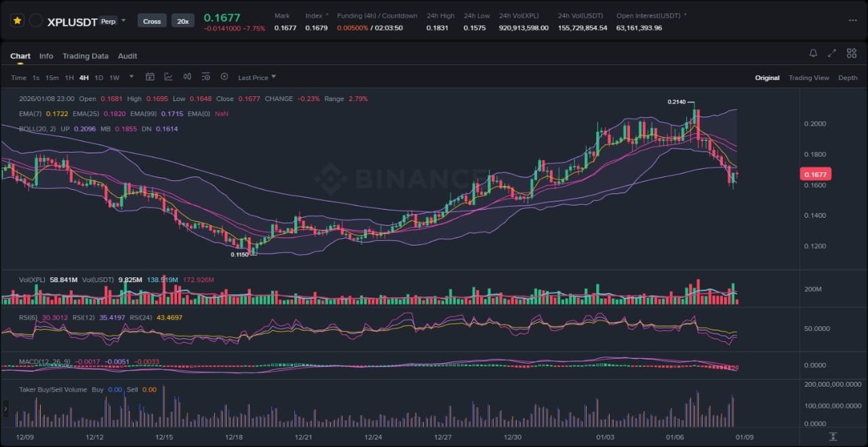Image resolution: width=868 pixels, height=447 pixels.
Task: Click the Taker Buy/Sell Volume label
Action: pyautogui.click(x=52, y=389)
